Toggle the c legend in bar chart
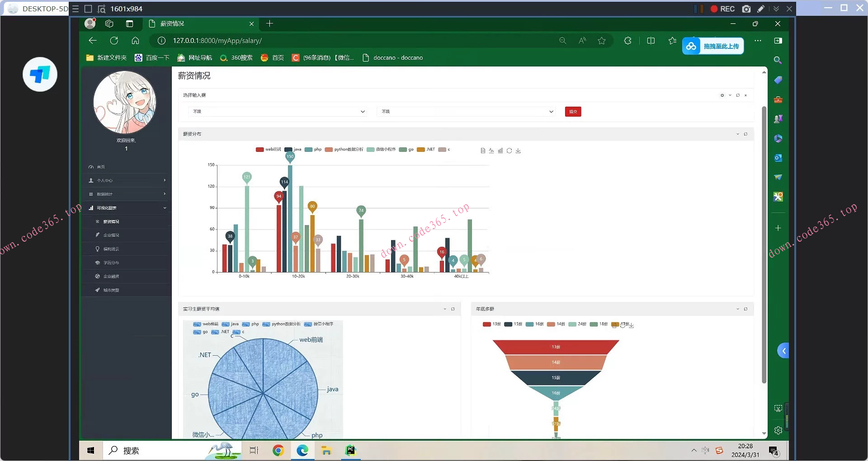 click(444, 150)
